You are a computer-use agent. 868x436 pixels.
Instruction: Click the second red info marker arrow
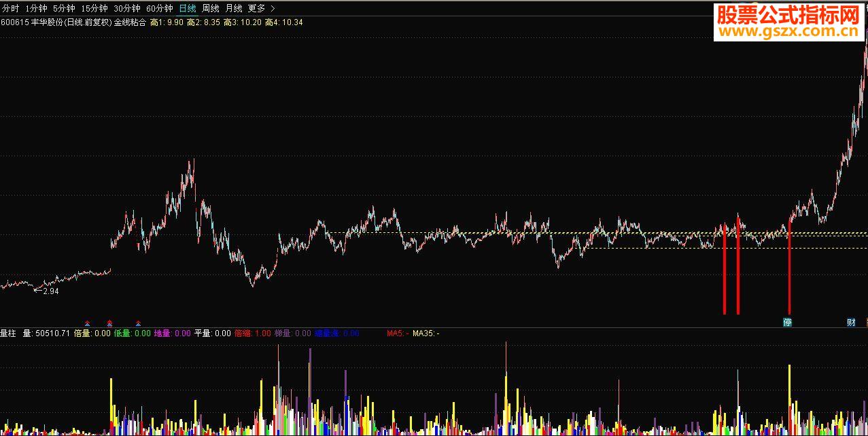(x=109, y=323)
